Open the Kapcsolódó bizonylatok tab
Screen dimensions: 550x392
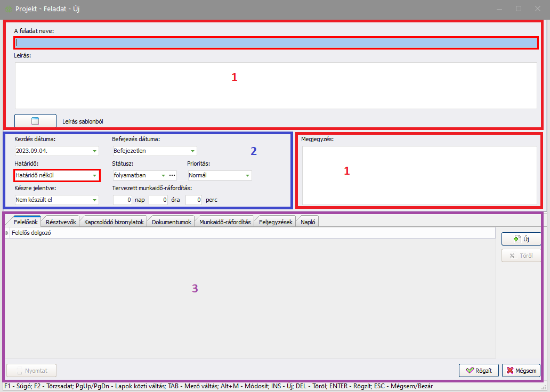114,222
